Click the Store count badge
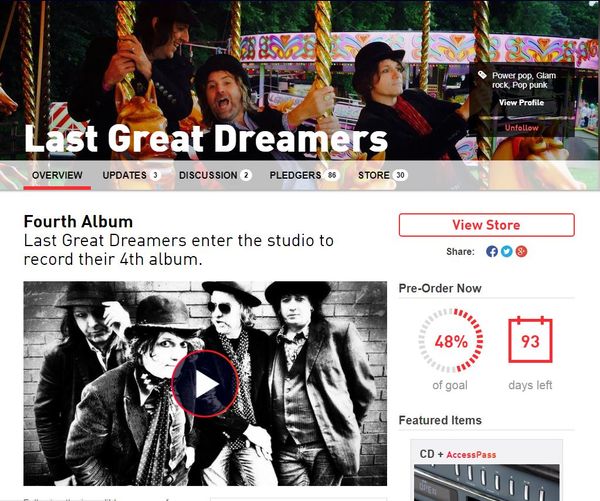The height and width of the screenshot is (501, 600). [400, 175]
